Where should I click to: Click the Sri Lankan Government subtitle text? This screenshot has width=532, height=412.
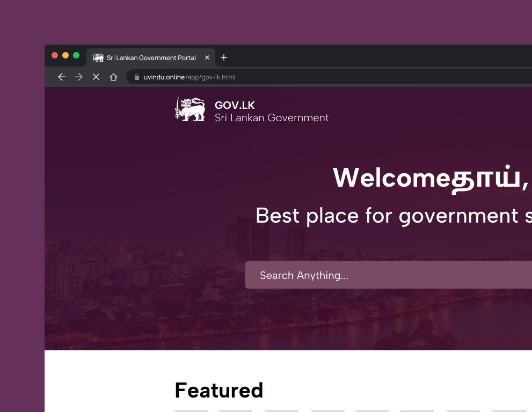[272, 118]
